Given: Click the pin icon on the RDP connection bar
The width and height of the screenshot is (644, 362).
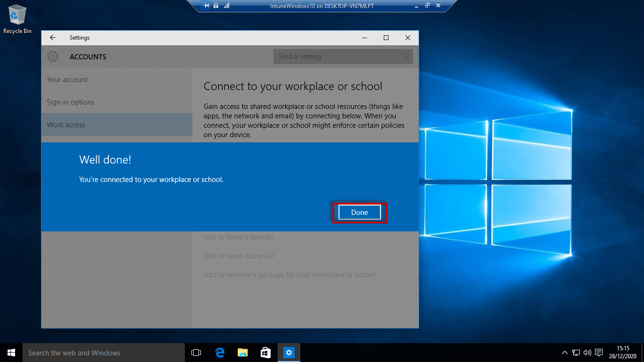Looking at the screenshot, I should coord(206,6).
